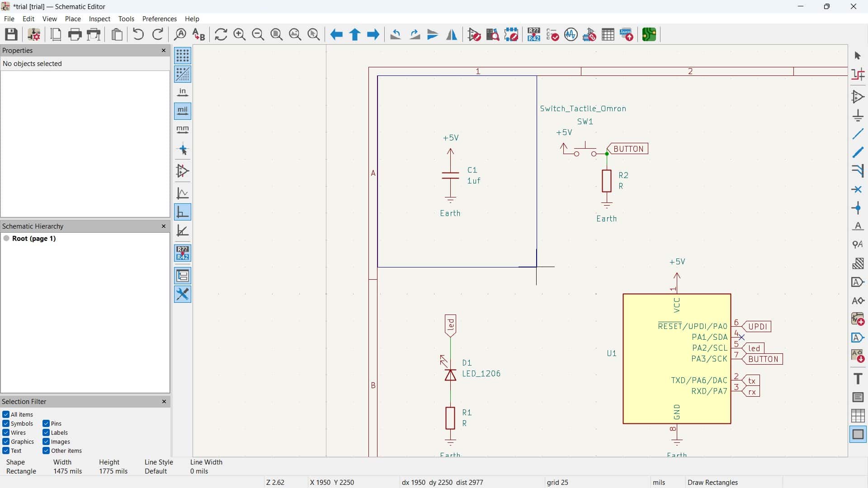The width and height of the screenshot is (868, 488).
Task: Click the Zoom in icon
Action: [239, 34]
